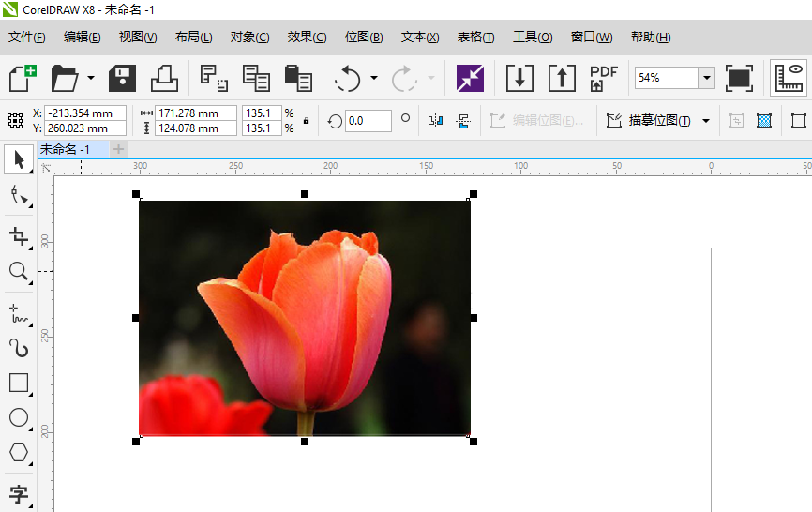Toggle full-screen preview button

(x=739, y=78)
